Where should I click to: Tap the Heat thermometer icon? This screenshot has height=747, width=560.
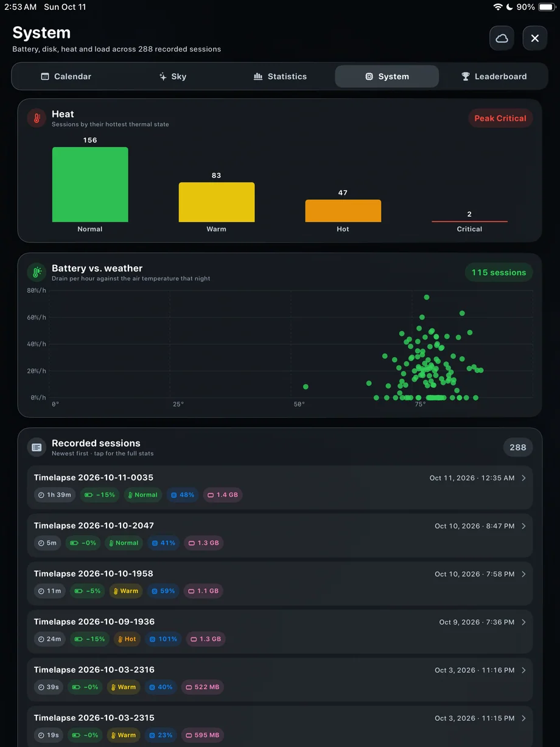point(37,118)
